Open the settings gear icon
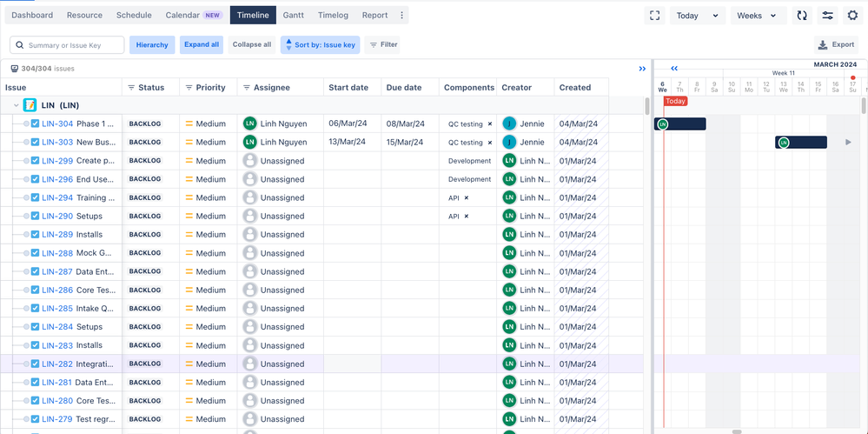Image resolution: width=868 pixels, height=434 pixels. 852,16
